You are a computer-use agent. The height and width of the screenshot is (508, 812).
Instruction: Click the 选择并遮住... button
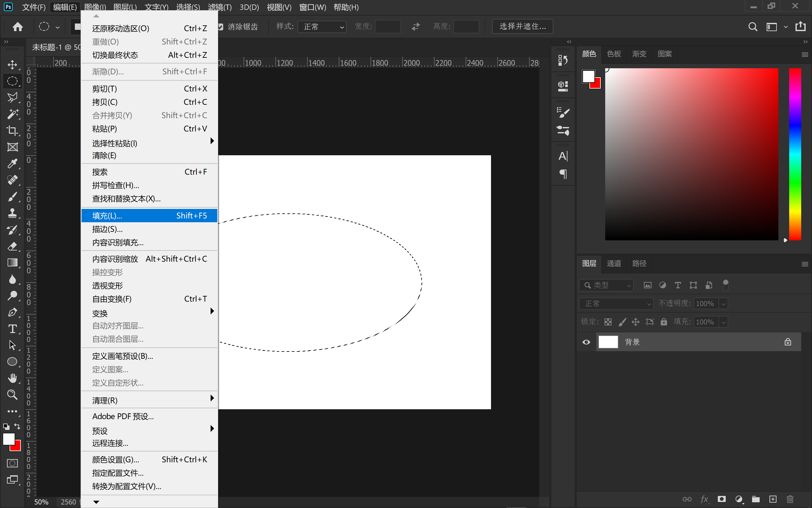(x=522, y=26)
